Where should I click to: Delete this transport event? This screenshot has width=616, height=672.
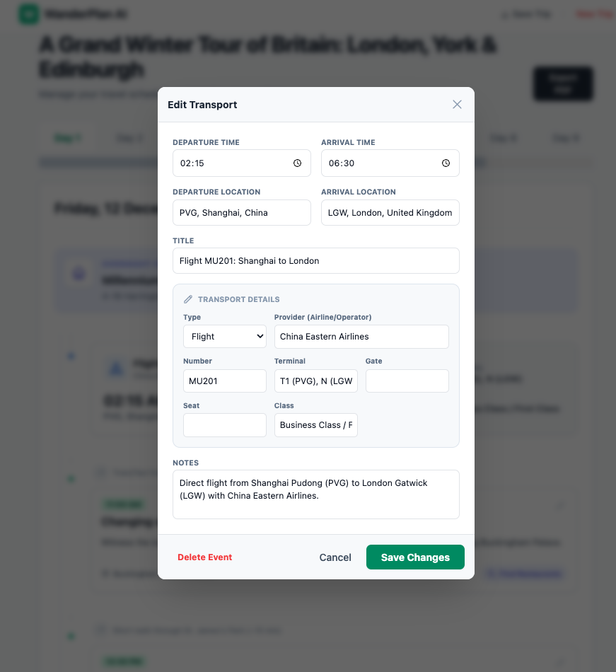[x=205, y=557]
